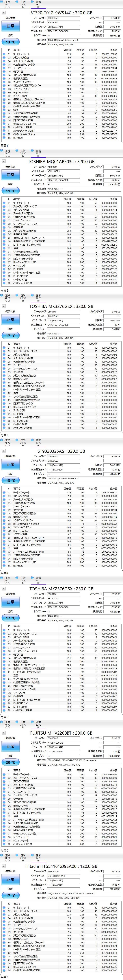Click the 11 °C temperature badge for TOSHIBA MQ01ABF032

[x=11, y=191]
